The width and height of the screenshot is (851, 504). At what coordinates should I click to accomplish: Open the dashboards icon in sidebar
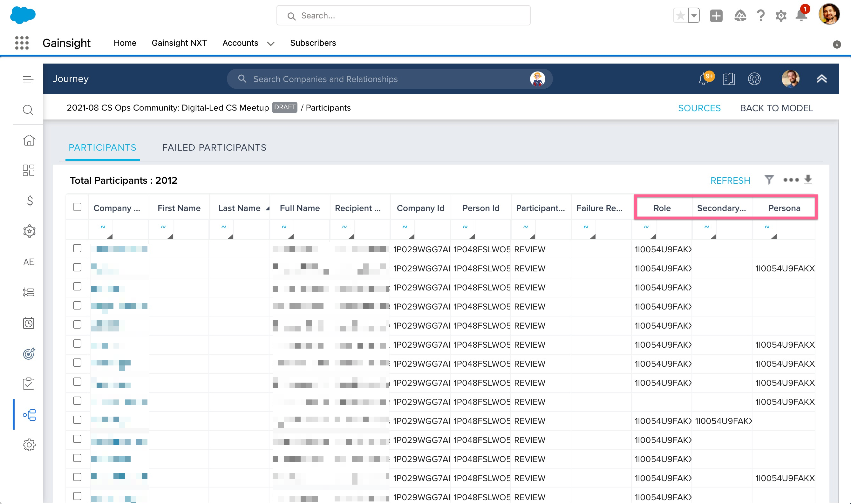coord(29,171)
